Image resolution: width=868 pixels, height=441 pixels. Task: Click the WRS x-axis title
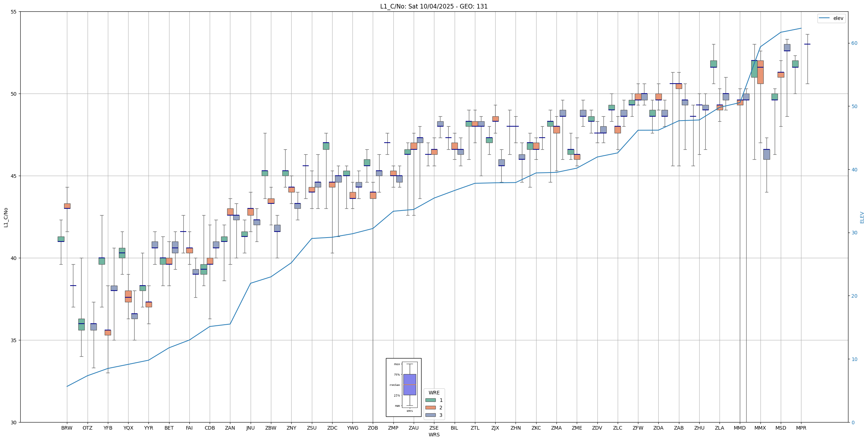[x=434, y=435]
